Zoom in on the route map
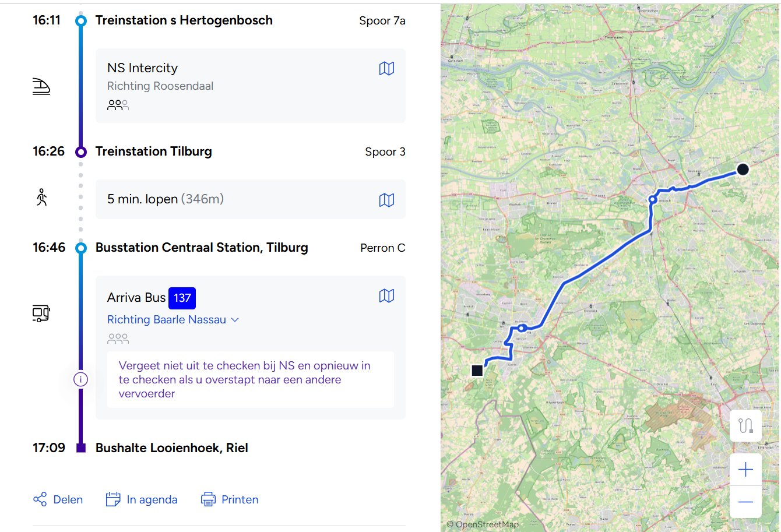Image resolution: width=781 pixels, height=532 pixels. click(745, 470)
